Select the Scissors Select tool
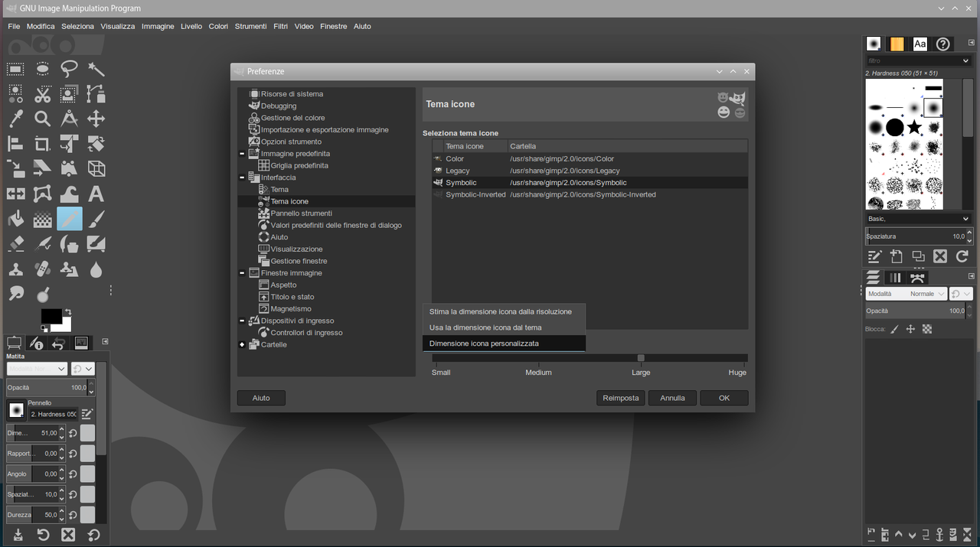This screenshot has height=547, width=980. [42, 94]
